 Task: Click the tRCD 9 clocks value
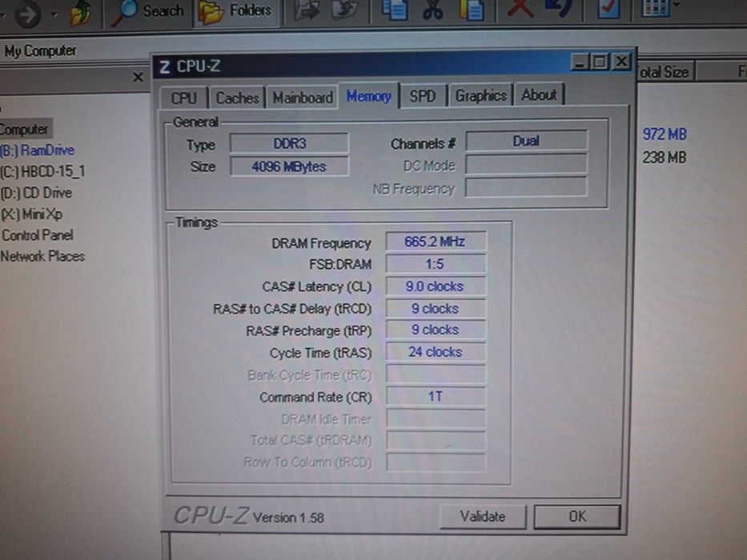click(x=436, y=309)
